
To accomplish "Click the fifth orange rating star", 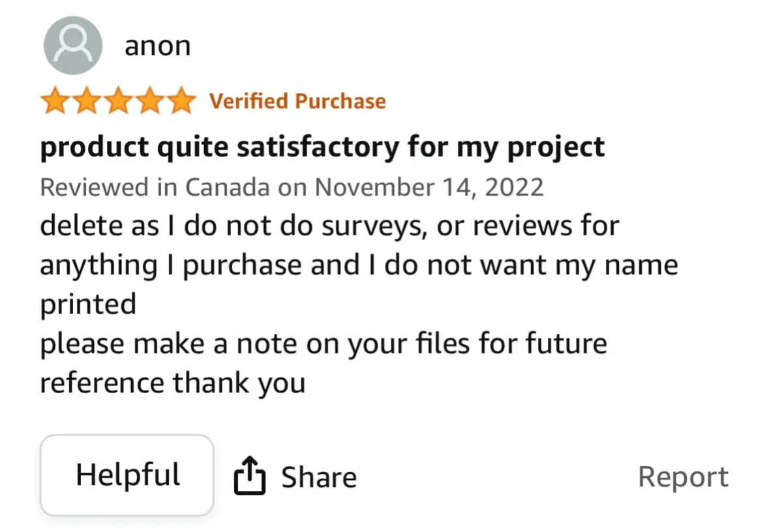I will [181, 100].
